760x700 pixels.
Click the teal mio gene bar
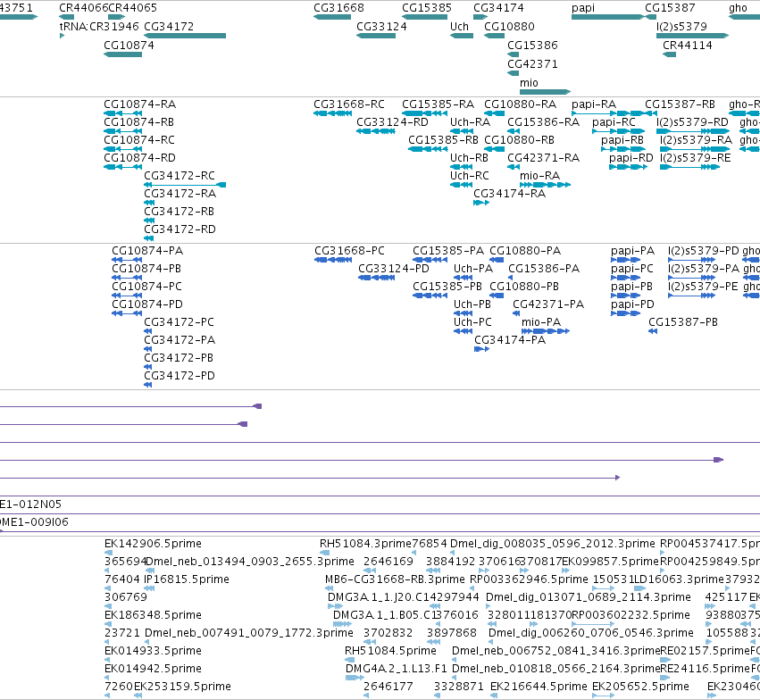546,92
